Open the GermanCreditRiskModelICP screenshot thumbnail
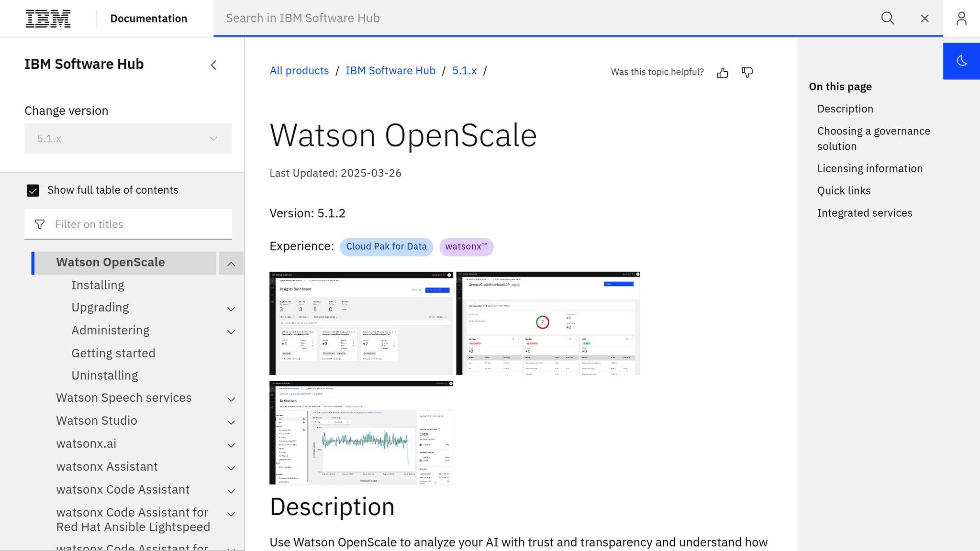The height and width of the screenshot is (551, 980). point(548,323)
